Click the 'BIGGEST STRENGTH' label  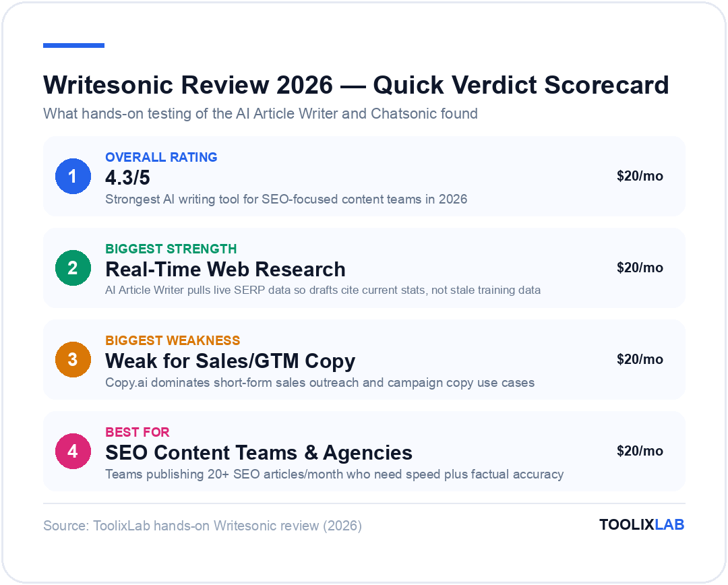[x=171, y=249]
